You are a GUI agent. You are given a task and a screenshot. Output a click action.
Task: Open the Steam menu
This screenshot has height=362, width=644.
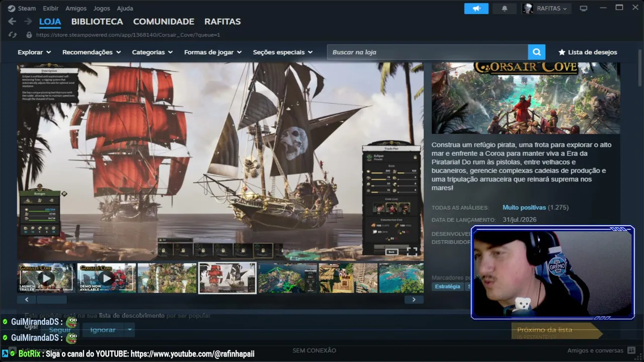coord(27,9)
